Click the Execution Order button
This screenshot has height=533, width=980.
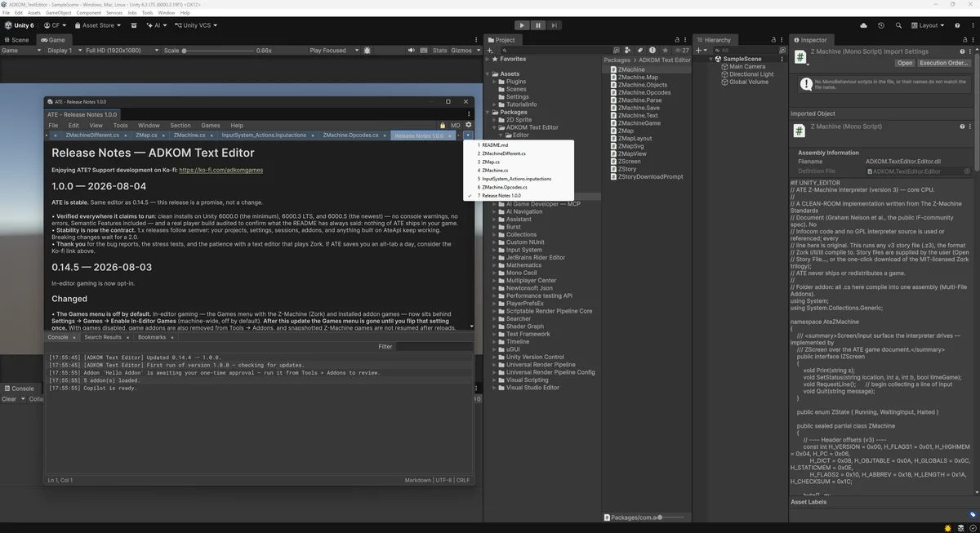[x=944, y=63]
